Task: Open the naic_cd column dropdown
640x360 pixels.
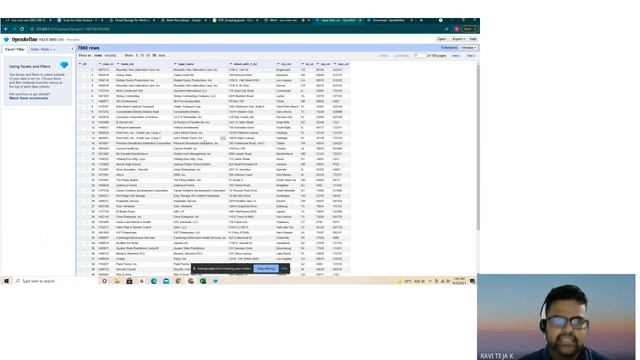Action: pyautogui.click(x=335, y=64)
